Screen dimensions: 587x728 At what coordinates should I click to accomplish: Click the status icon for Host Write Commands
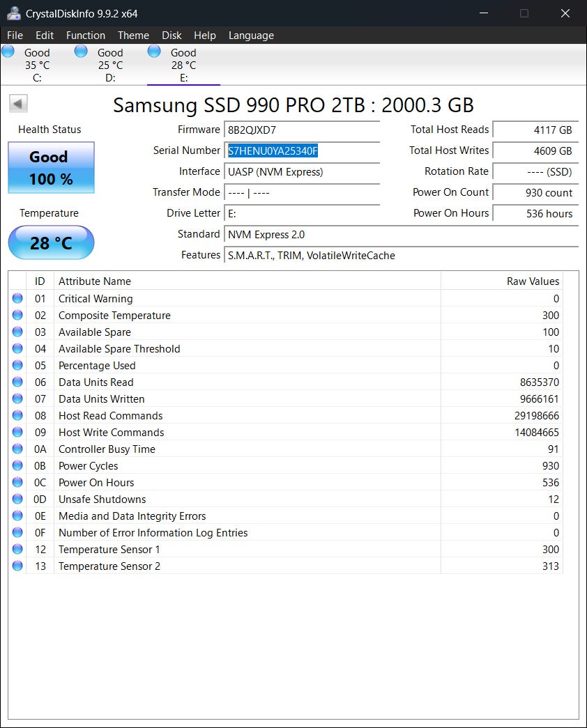tap(17, 432)
